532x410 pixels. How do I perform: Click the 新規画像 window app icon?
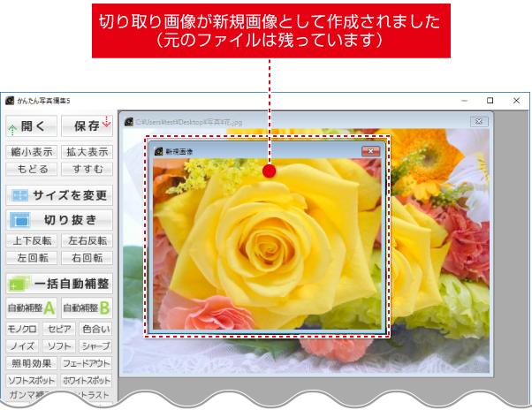(158, 152)
